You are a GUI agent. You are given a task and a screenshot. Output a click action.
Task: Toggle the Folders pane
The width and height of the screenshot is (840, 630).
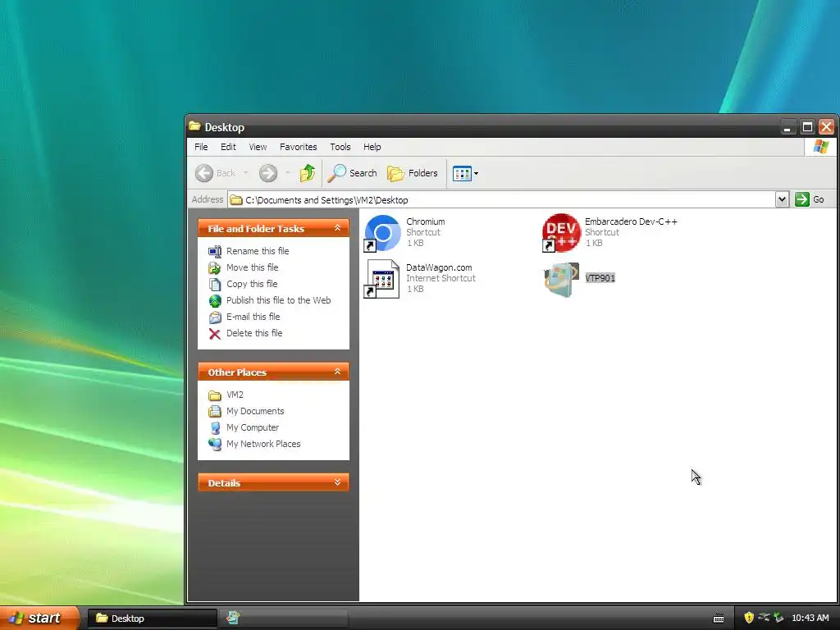pos(413,173)
